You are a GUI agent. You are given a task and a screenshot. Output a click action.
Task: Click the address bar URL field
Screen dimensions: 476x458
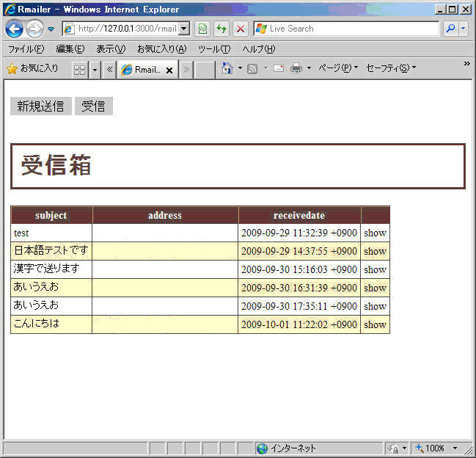121,29
